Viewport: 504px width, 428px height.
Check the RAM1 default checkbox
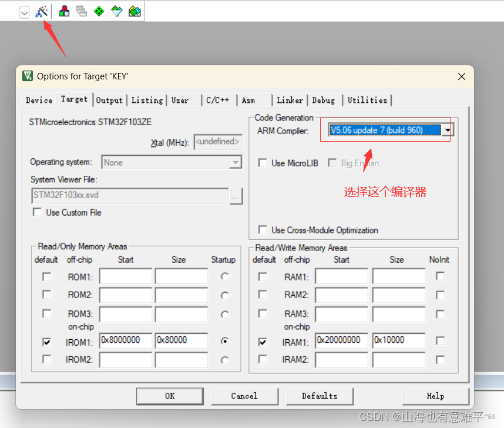pos(263,277)
